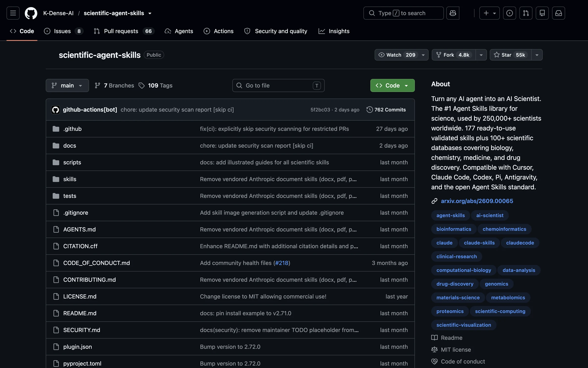Click the header search box
This screenshot has width=588, height=368.
[x=403, y=13]
